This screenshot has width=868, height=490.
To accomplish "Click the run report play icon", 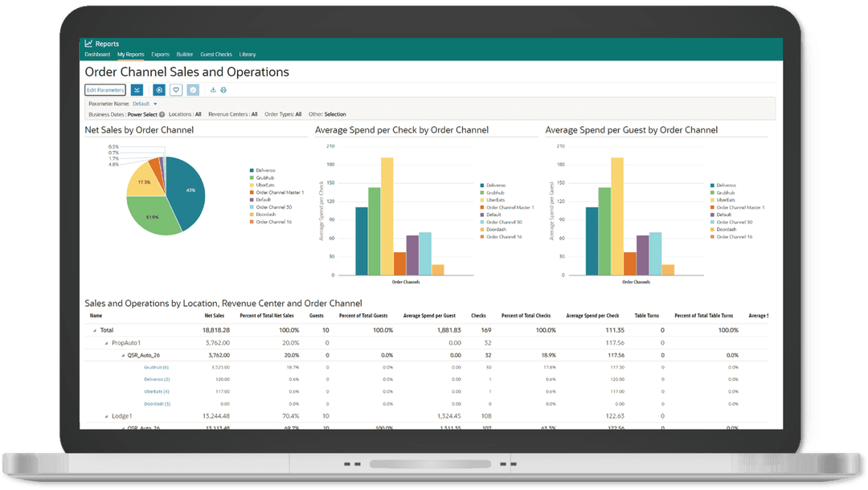I will click(159, 90).
